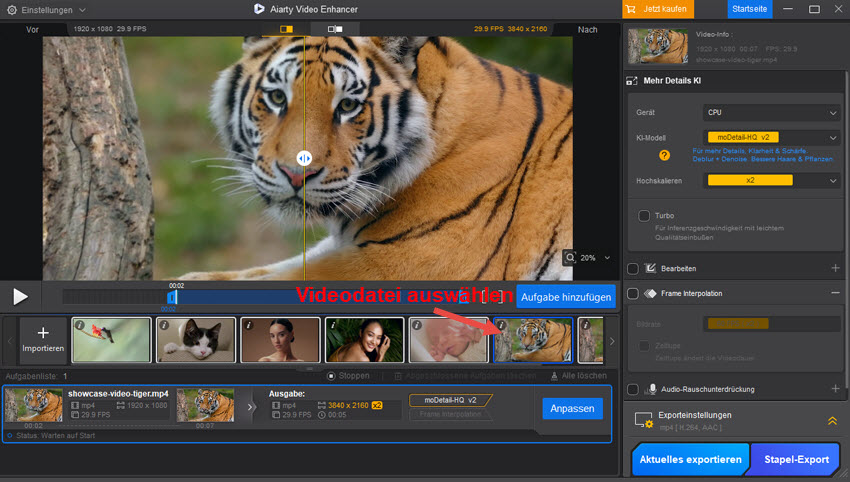Open the Einstellungen dropdown arrow
This screenshot has width=850, height=482.
[x=82, y=10]
